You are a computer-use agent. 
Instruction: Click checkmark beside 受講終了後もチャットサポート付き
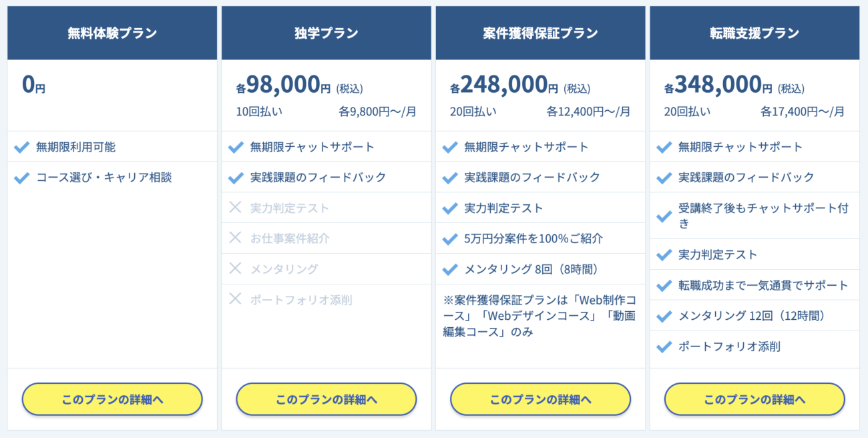click(664, 216)
